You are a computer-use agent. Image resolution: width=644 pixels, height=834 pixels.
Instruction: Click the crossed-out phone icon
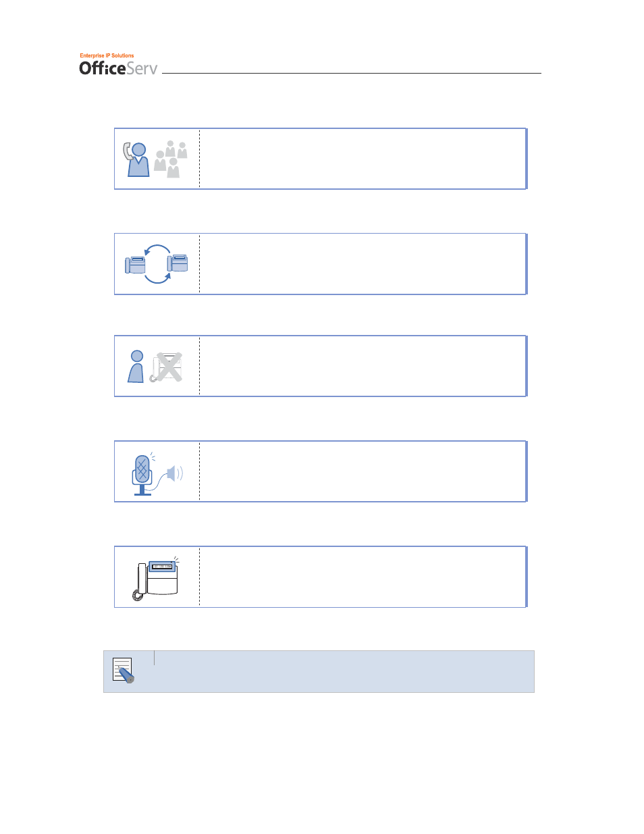tap(167, 367)
